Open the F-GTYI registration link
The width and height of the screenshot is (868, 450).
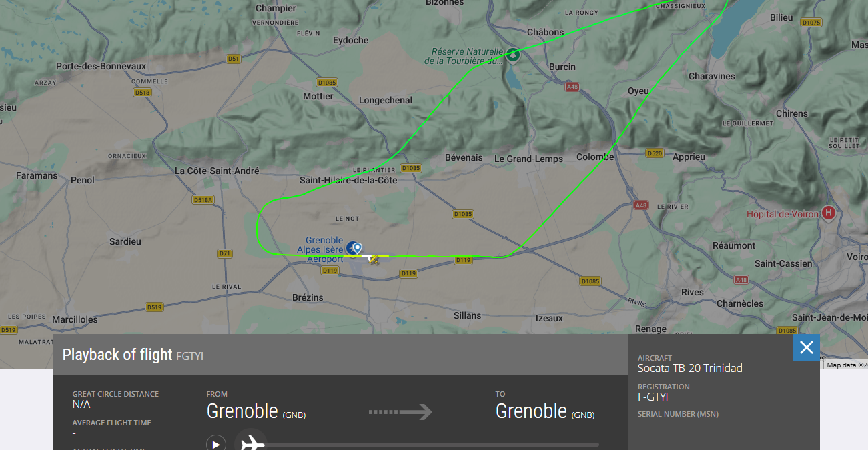(653, 397)
